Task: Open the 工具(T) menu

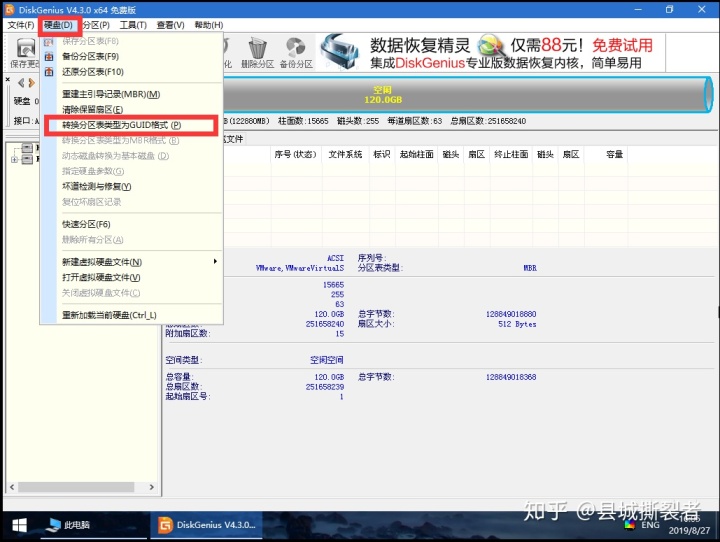Action: point(133,25)
